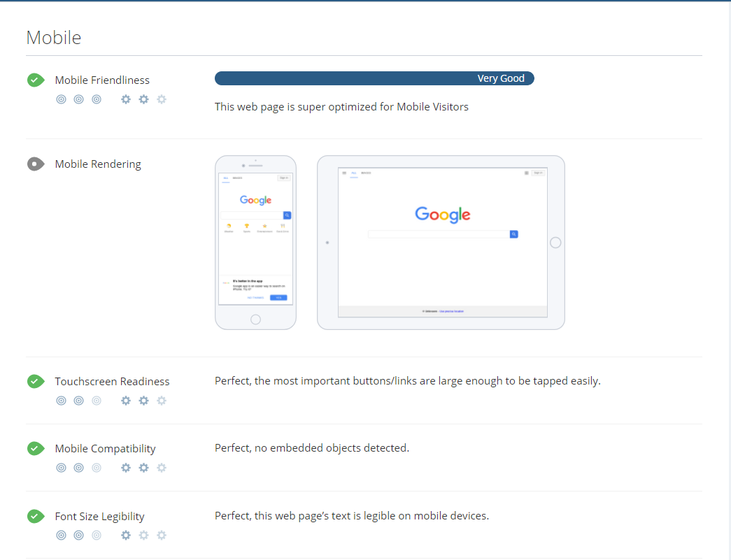731x560 pixels.
Task: Click first target icon under Mobile Friendliness
Action: click(61, 99)
